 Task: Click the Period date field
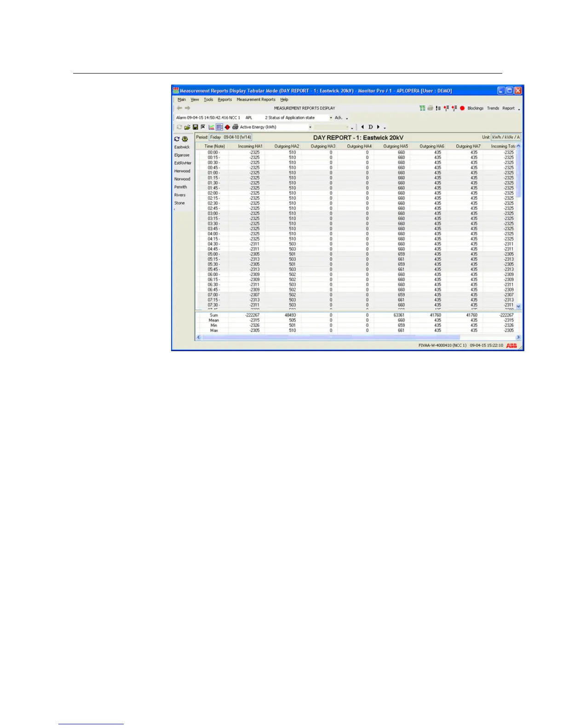(230, 137)
